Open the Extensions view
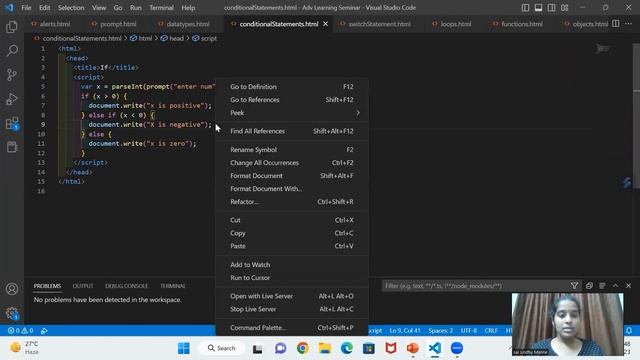Viewport: 640px width, 360px height. (x=12, y=123)
